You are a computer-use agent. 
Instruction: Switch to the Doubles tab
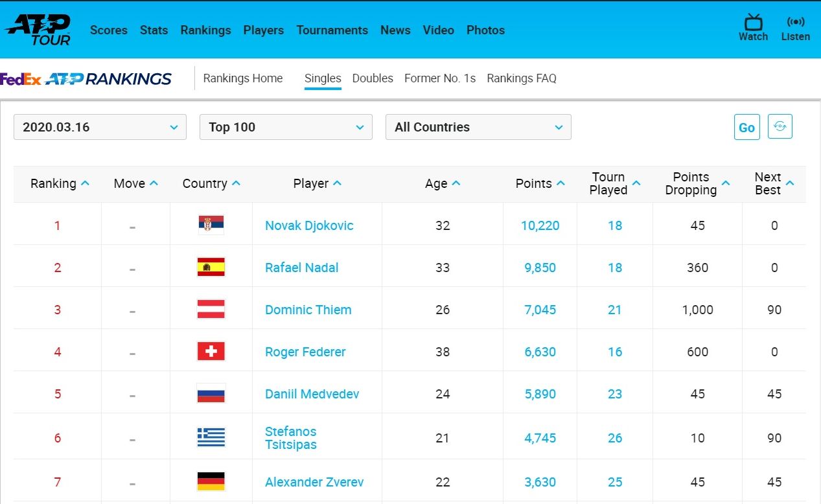coord(373,78)
